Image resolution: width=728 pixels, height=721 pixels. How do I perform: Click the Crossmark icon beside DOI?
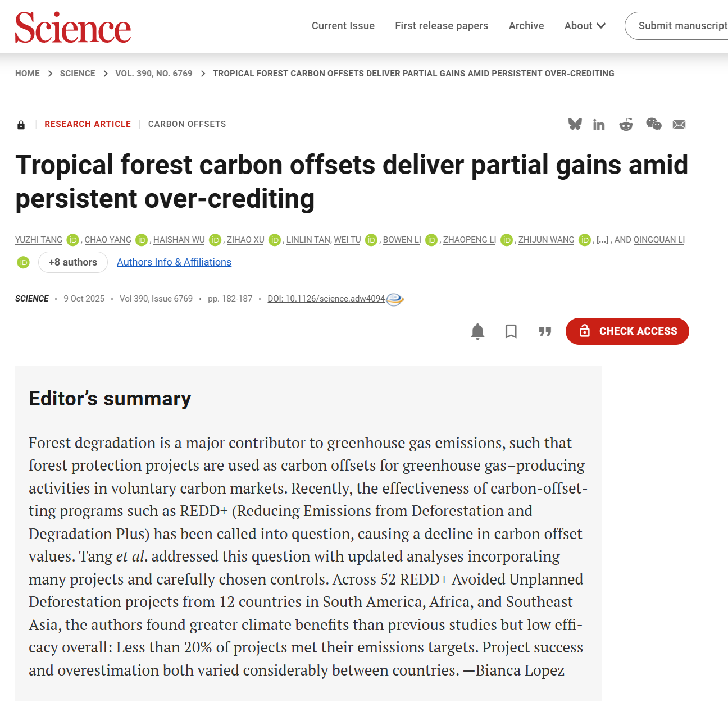pos(395,299)
